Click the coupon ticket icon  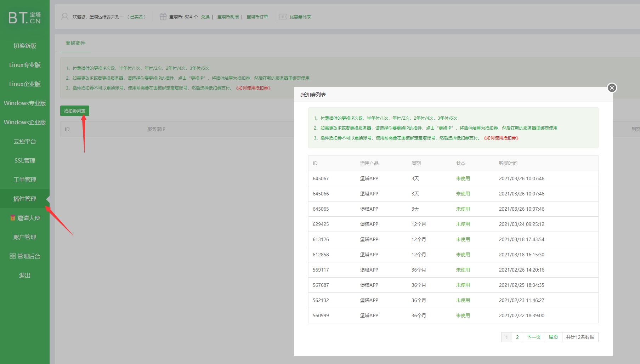(283, 17)
